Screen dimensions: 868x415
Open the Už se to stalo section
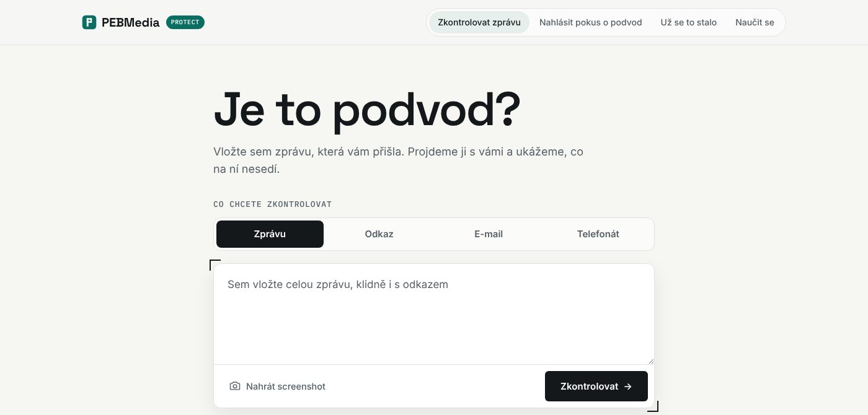689,22
